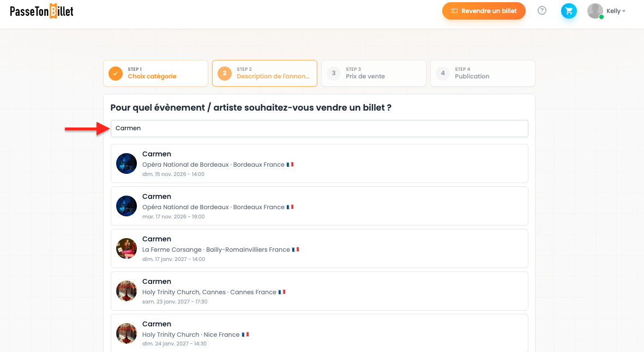Click the French flag on Cannes event
644x352 pixels.
[282, 292]
